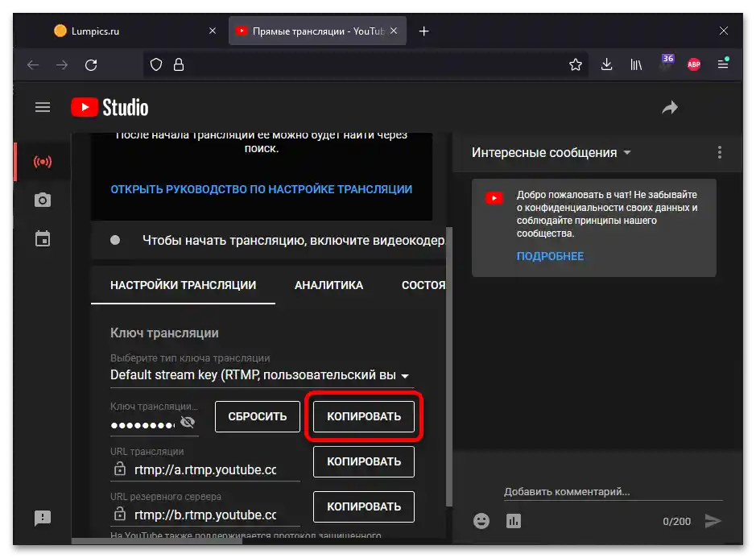The height and width of the screenshot is (558, 756).
Task: Click the Ключ трансляции heading
Action: point(164,333)
